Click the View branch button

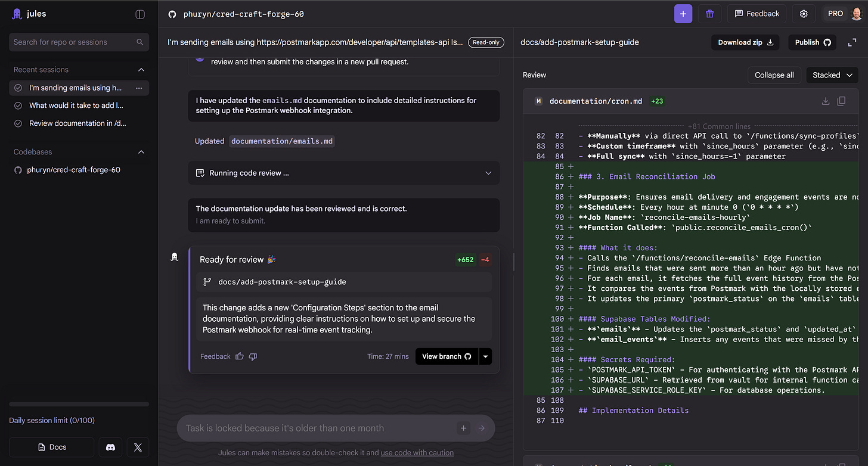(447, 356)
